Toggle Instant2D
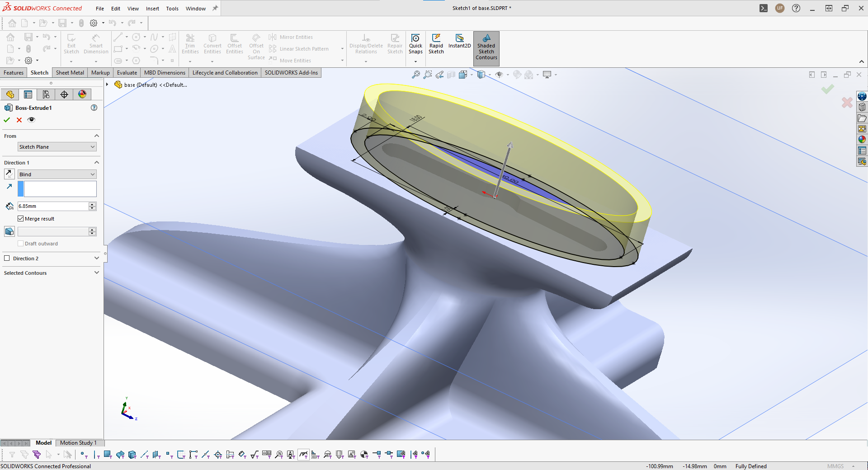The width and height of the screenshot is (868, 470). coord(459,41)
